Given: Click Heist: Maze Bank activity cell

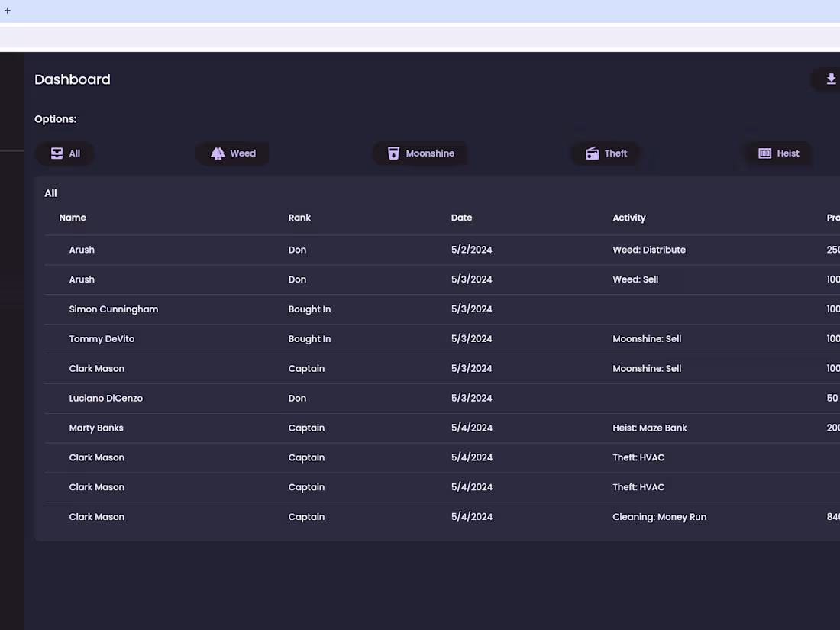Looking at the screenshot, I should point(649,428).
